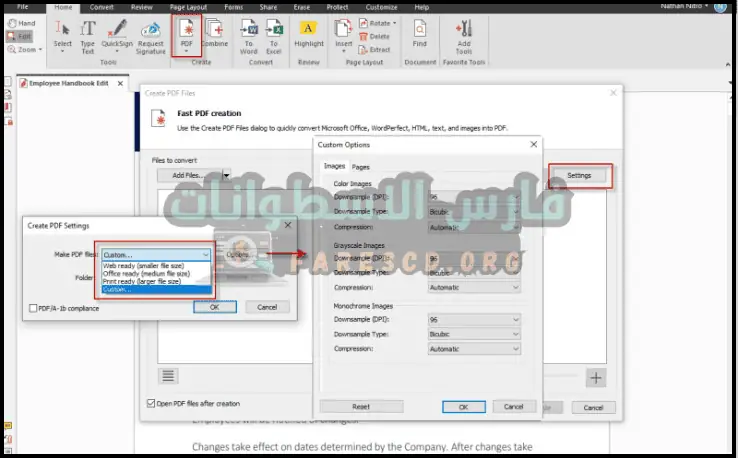The height and width of the screenshot is (458, 738).
Task: Click the Monochrome Downsample DPI field
Action: coord(474,319)
